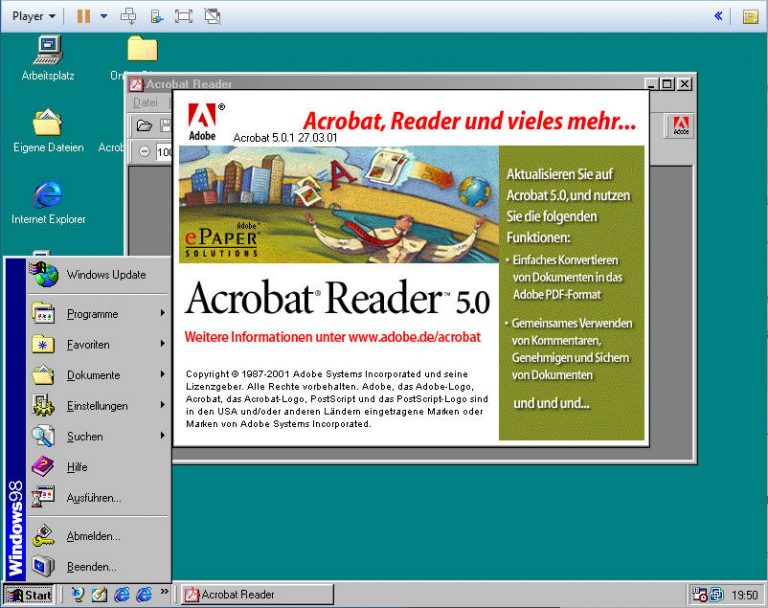The image size is (768, 608).
Task: Choose Abmelden... in the Start menu
Action: [98, 536]
